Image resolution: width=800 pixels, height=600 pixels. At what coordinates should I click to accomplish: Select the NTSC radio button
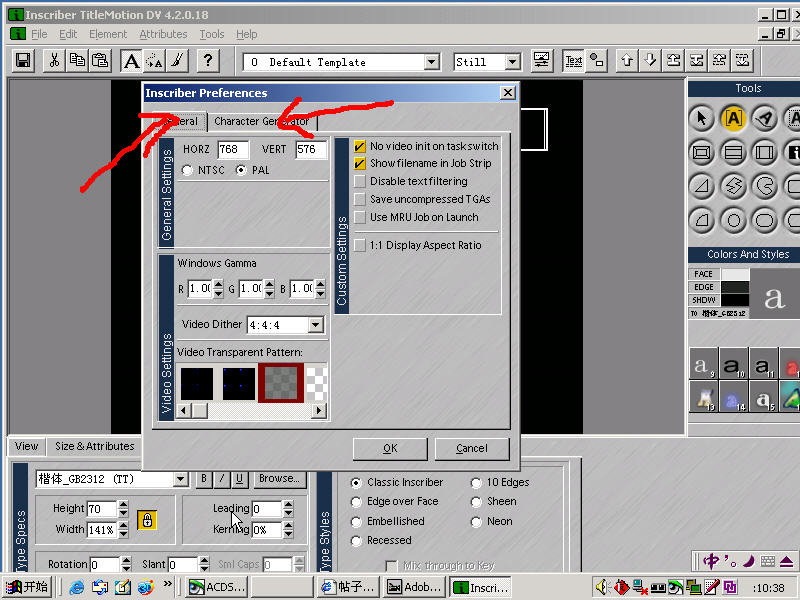click(188, 170)
